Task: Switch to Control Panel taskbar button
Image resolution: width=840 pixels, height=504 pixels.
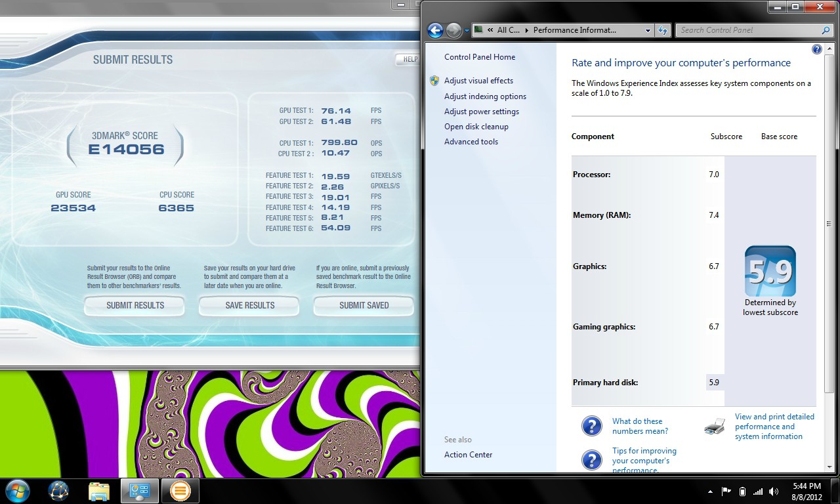Action: [x=140, y=490]
